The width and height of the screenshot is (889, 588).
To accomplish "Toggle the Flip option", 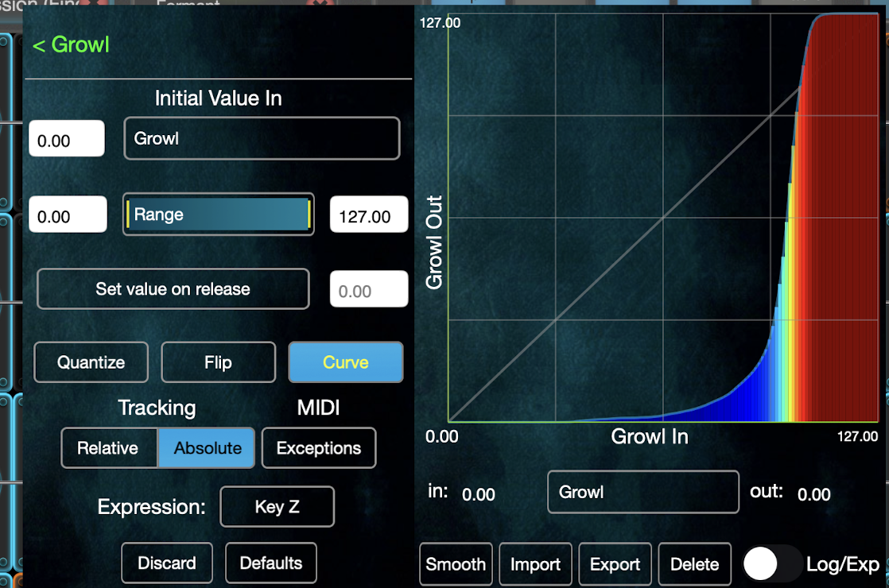I will point(219,362).
